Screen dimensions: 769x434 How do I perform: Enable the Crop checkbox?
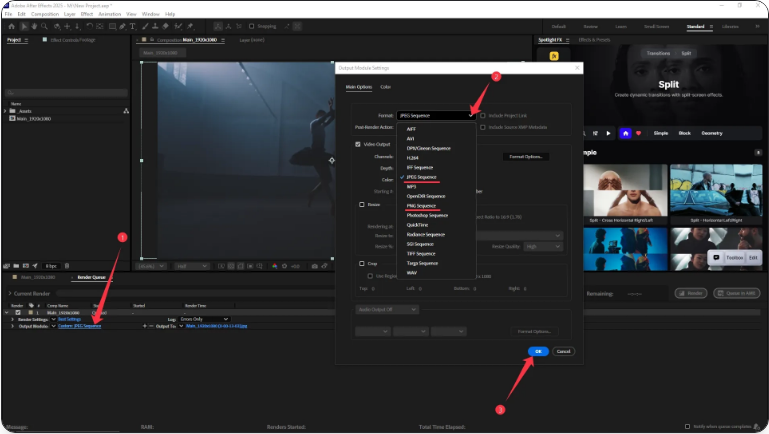pos(361,263)
